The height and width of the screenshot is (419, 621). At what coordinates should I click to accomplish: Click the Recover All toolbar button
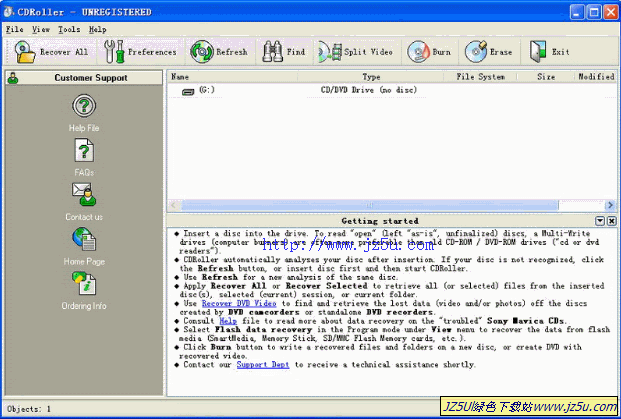click(x=51, y=52)
